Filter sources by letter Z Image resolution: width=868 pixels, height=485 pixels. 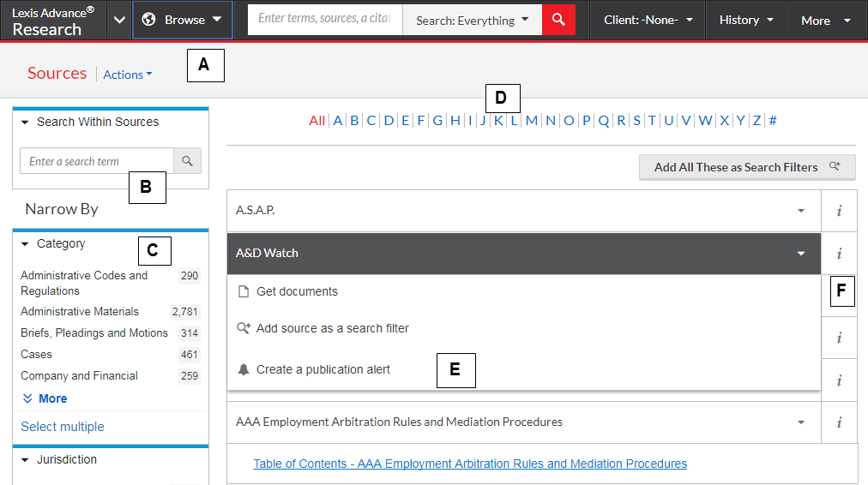[x=756, y=121]
